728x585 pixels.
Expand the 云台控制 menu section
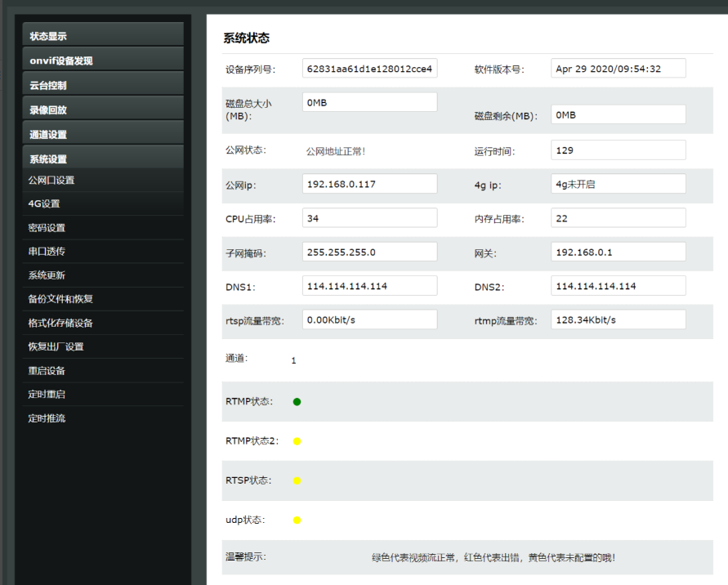[x=103, y=83]
